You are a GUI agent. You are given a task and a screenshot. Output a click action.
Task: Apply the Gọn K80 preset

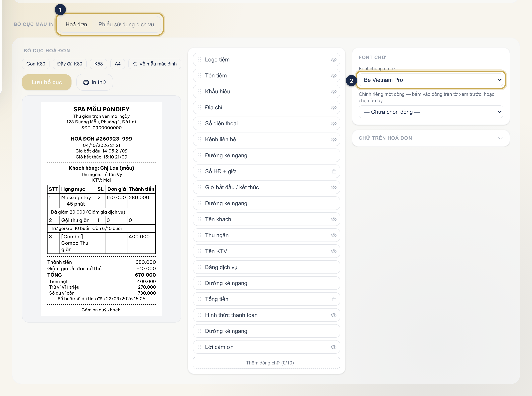click(36, 64)
